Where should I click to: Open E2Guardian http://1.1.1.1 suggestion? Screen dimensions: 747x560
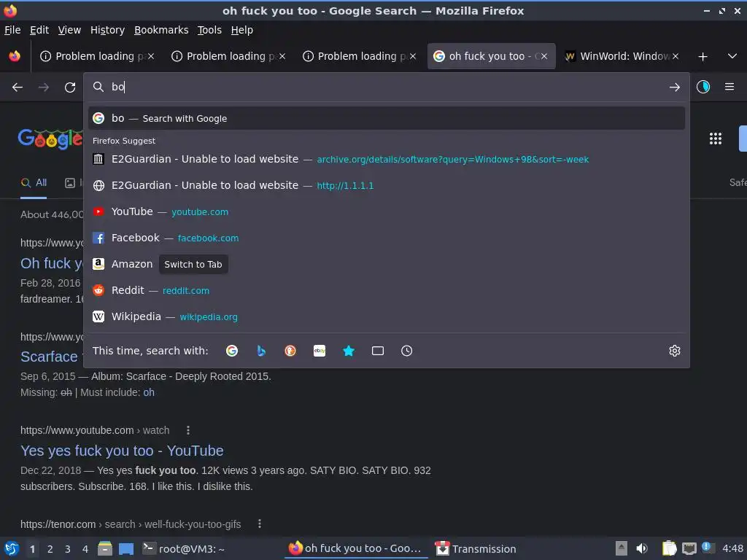click(387, 185)
